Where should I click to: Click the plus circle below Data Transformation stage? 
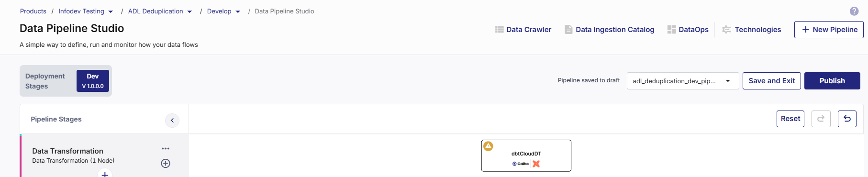click(105, 174)
